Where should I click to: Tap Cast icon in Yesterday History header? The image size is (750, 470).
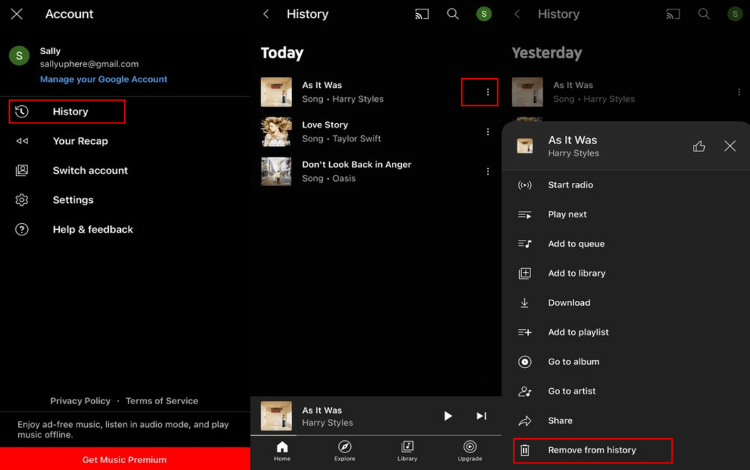click(673, 14)
